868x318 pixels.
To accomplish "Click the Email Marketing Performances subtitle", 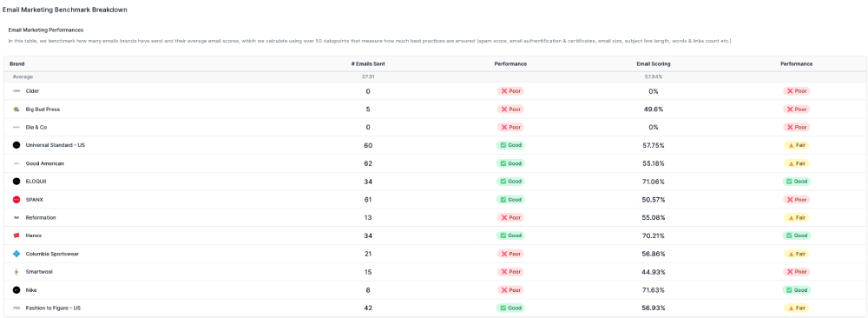I will pyautogui.click(x=46, y=30).
